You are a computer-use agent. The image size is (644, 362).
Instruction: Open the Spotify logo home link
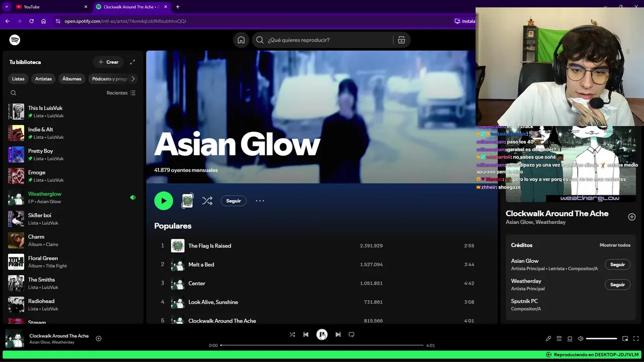(15, 40)
